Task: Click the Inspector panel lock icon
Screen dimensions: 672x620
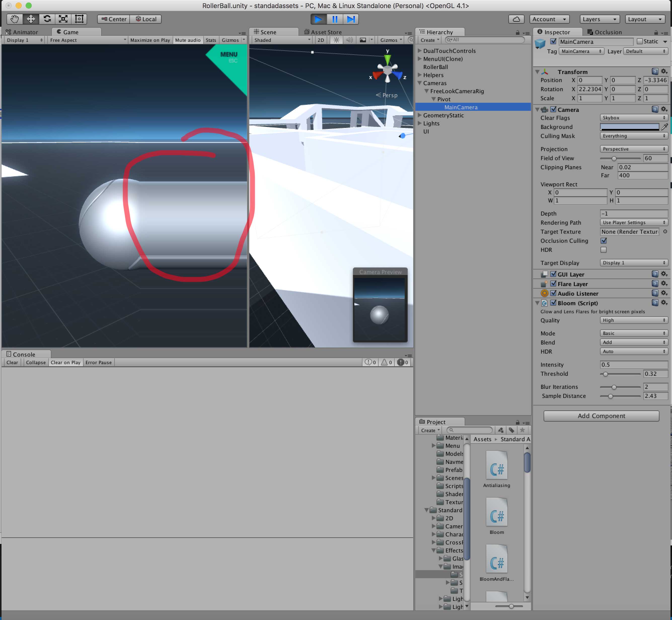Action: [656, 32]
